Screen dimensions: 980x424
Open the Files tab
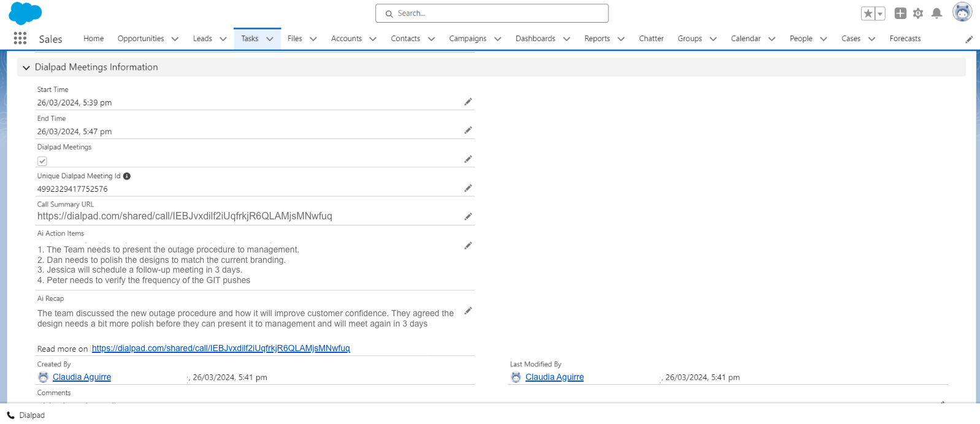point(295,39)
